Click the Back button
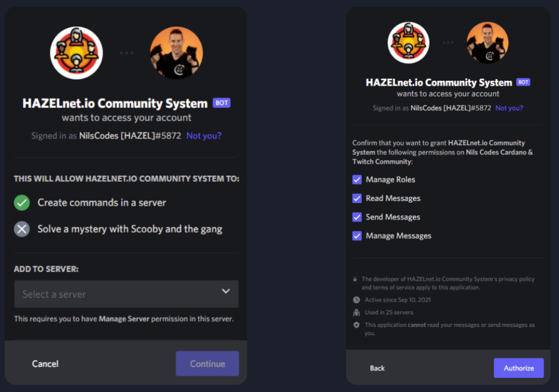 pyautogui.click(x=377, y=368)
